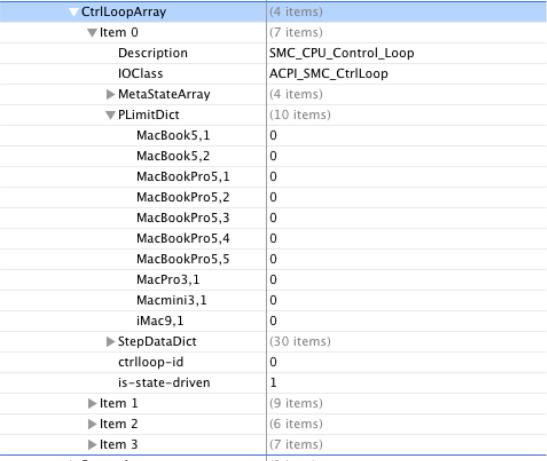Select the MacBookPro5,3 key
Screen dimensions: 547x461
click(183, 218)
